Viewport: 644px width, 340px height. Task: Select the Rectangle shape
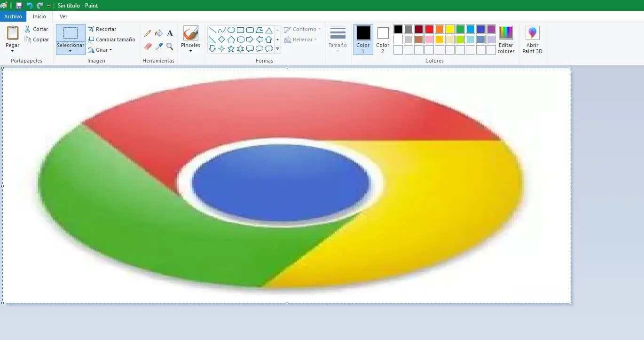coord(240,30)
